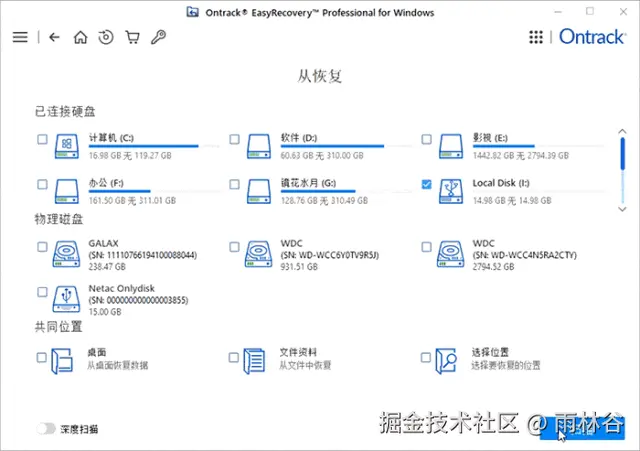Click the 桌面 desktop location icon
This screenshot has height=451, width=640.
62,361
